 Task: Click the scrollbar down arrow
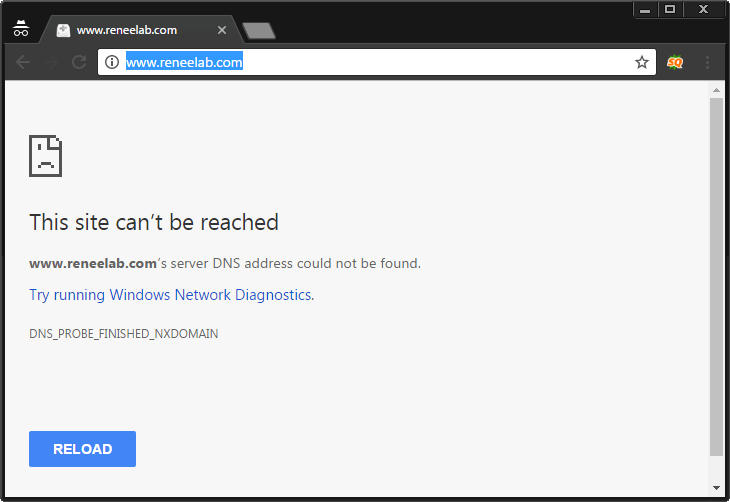[716, 487]
